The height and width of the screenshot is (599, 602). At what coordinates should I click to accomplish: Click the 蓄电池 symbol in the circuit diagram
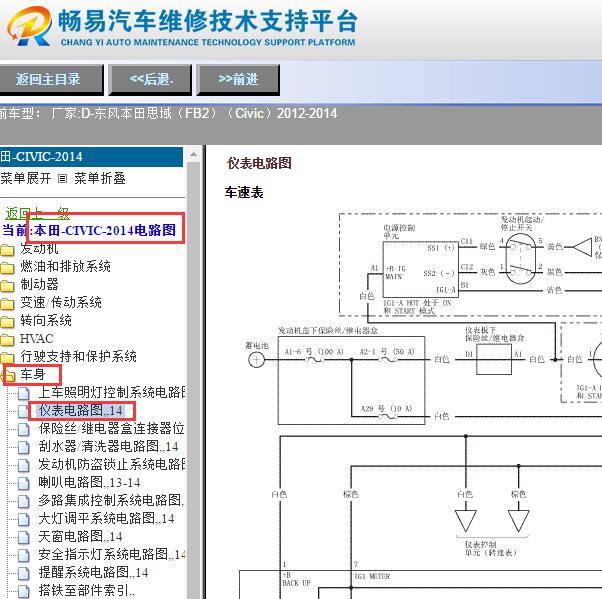(256, 360)
